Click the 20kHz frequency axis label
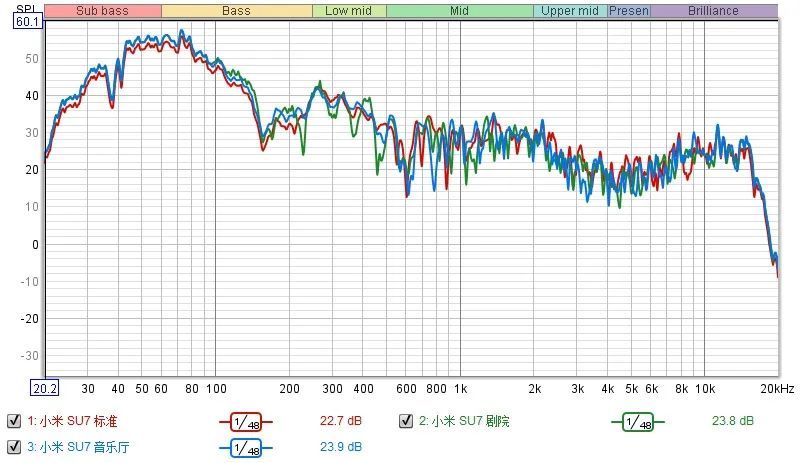The width and height of the screenshot is (800, 463). pos(777,389)
